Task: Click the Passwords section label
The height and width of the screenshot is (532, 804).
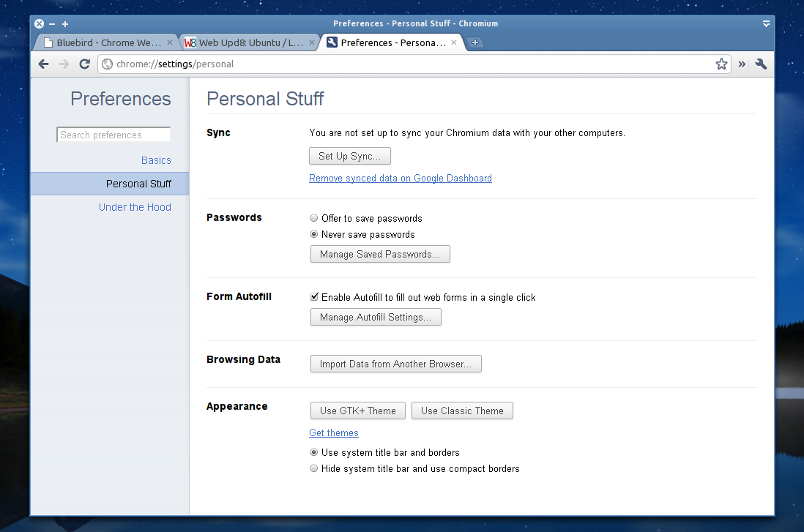Action: pos(234,218)
